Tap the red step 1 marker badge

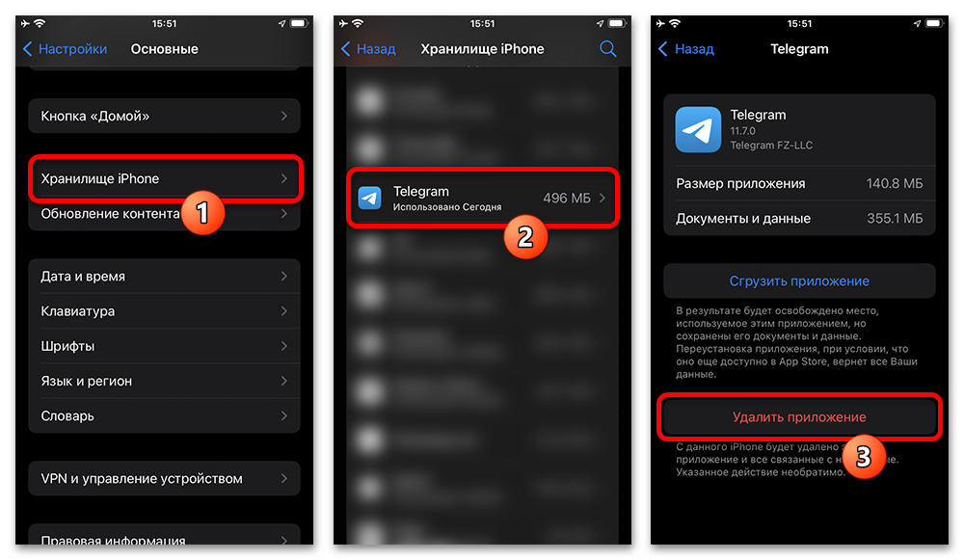(202, 213)
